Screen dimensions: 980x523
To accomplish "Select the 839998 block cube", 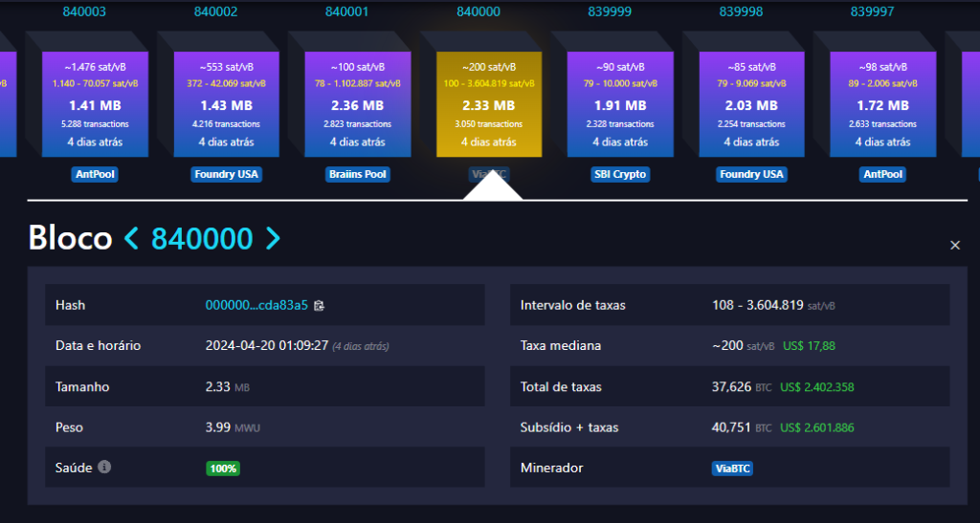I will (751, 104).
